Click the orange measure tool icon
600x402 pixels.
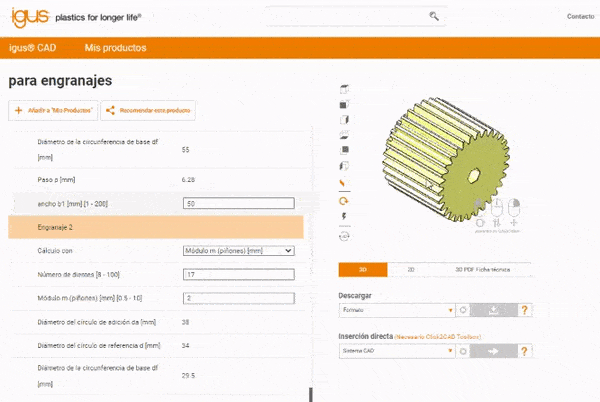coord(344,183)
